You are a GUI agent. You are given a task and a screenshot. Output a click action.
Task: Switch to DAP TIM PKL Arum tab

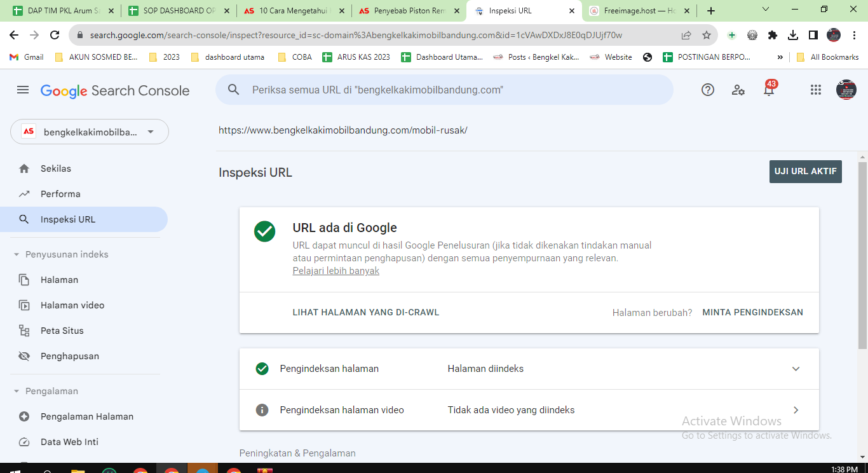[x=64, y=11]
